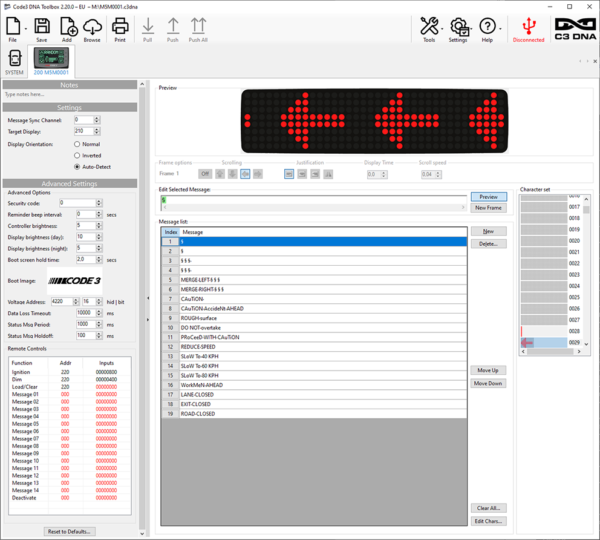Click the Edit Chars... button

tap(489, 521)
